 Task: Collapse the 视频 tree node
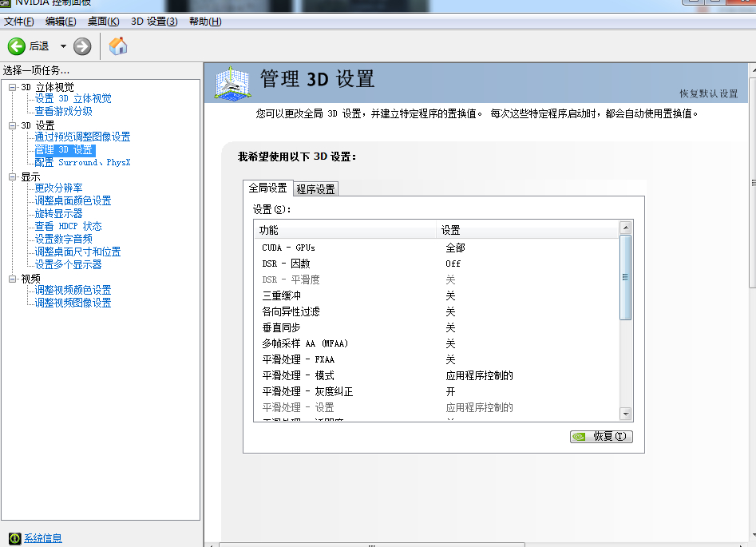pos(13,279)
